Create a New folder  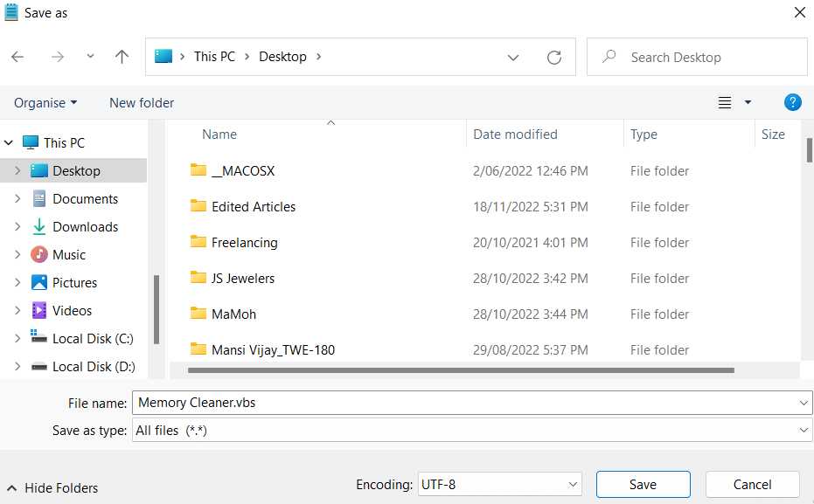142,103
